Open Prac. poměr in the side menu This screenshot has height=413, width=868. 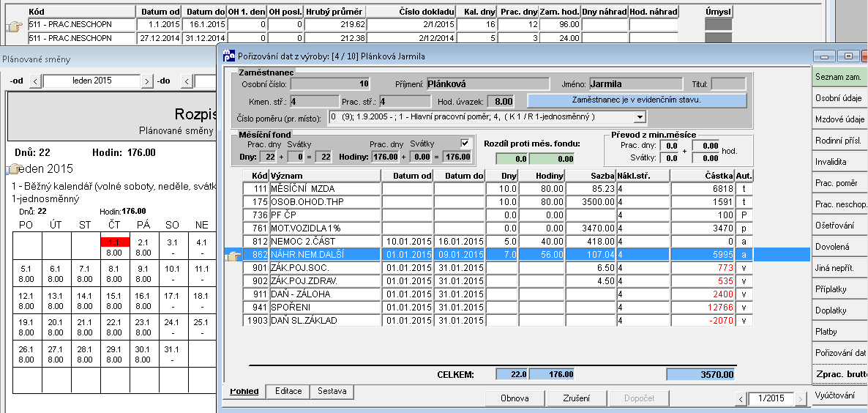(x=839, y=182)
